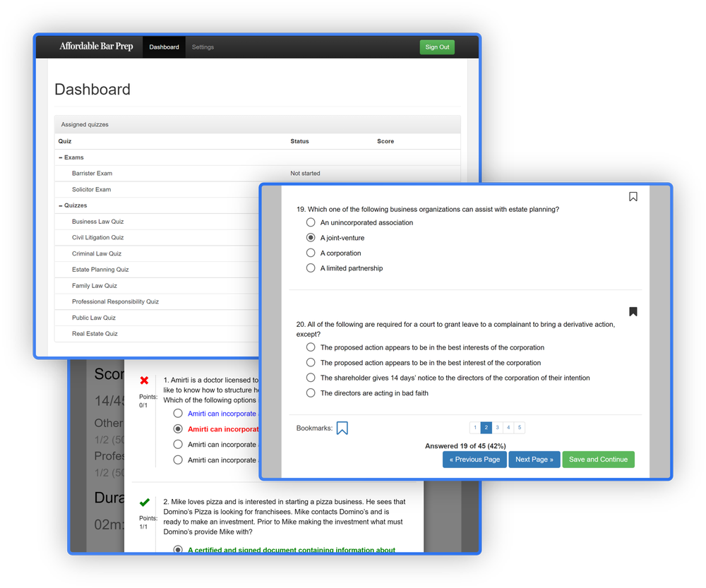Choose 'A corporation' radio option
This screenshot has height=588, width=706.
[311, 253]
